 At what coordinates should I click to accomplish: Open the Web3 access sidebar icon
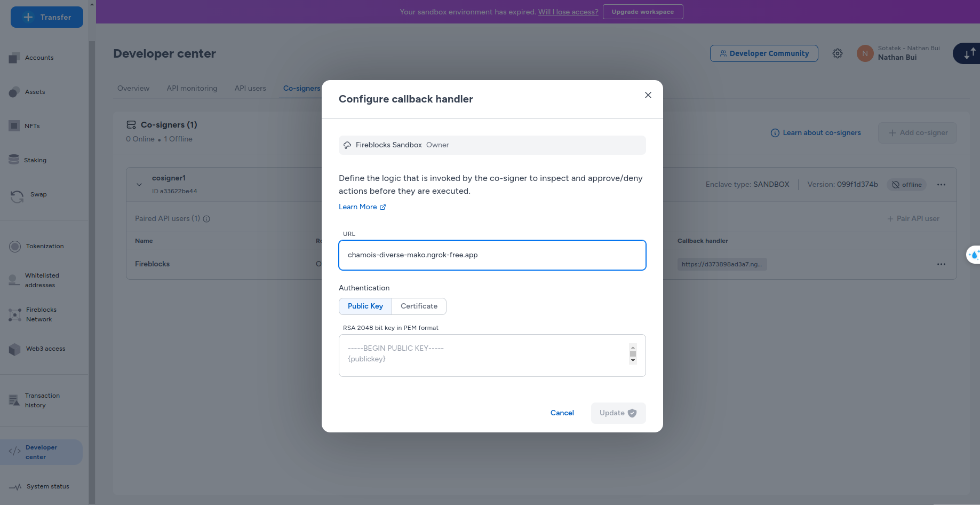click(14, 349)
